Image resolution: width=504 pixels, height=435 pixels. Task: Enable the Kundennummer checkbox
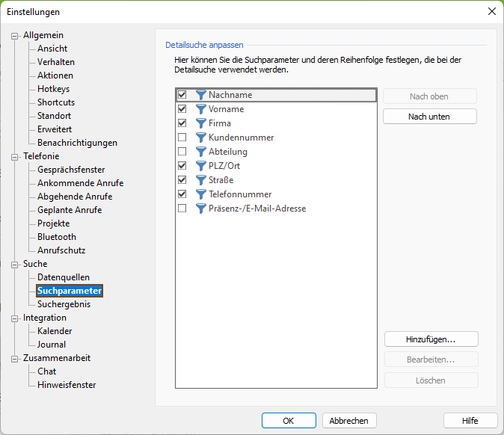click(x=182, y=138)
